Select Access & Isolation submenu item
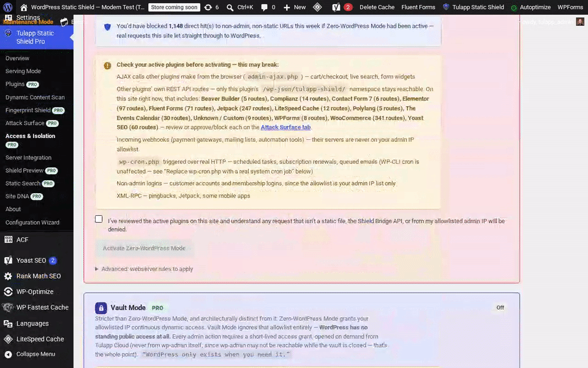This screenshot has height=368, width=588. (31, 140)
